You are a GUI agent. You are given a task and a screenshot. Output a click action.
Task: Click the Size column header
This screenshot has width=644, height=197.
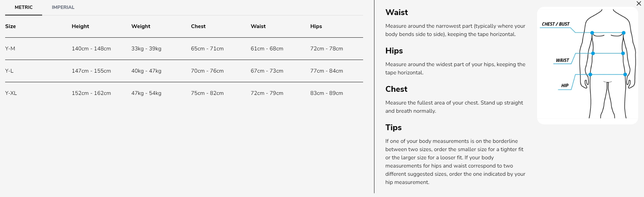11,26
